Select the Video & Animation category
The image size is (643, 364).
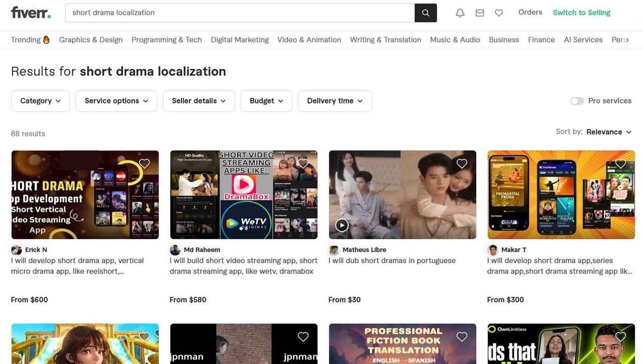(x=309, y=40)
